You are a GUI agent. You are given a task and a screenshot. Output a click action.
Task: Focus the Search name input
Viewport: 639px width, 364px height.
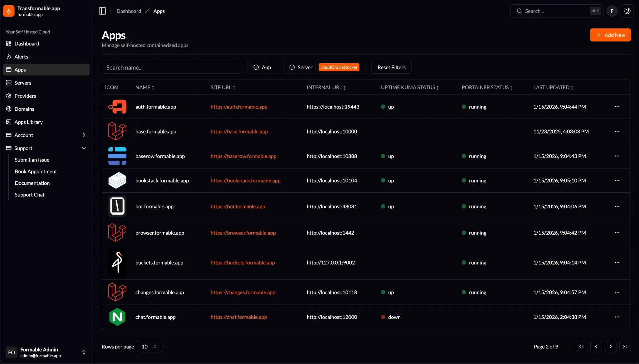(171, 67)
